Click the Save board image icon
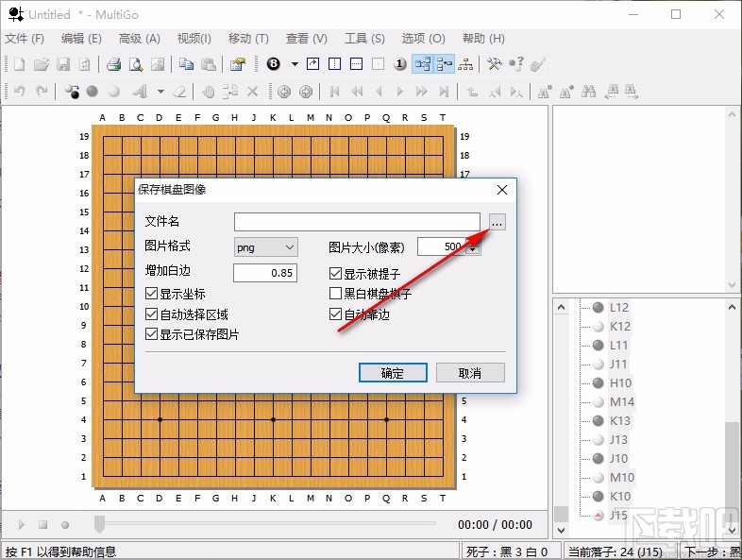The height and width of the screenshot is (560, 742). point(158,64)
